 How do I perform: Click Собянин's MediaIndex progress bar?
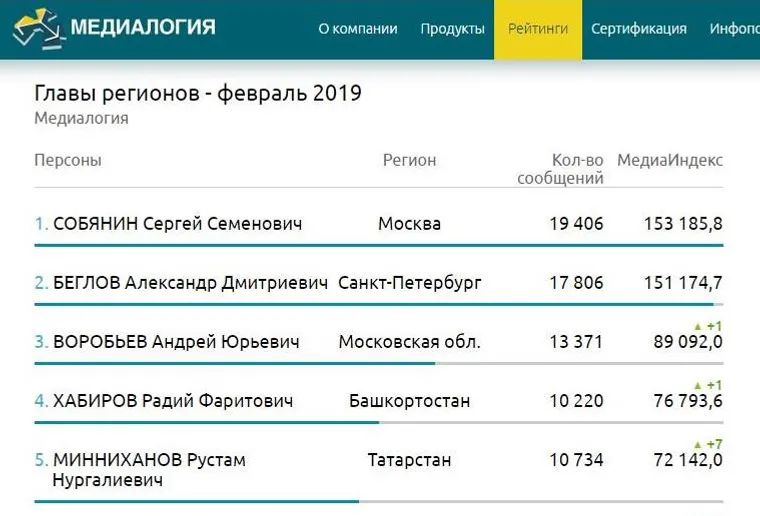(378, 245)
